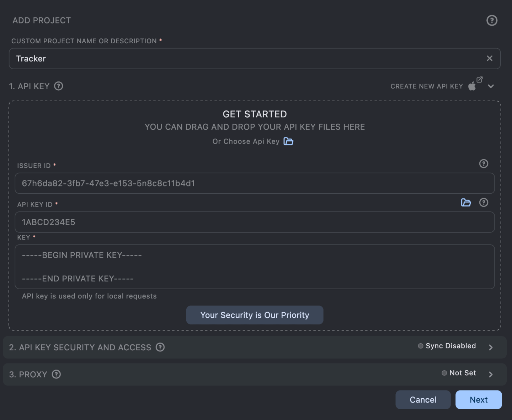Image resolution: width=512 pixels, height=420 pixels.
Task: Click the help icon for API Key Security and Access
Action: [160, 347]
